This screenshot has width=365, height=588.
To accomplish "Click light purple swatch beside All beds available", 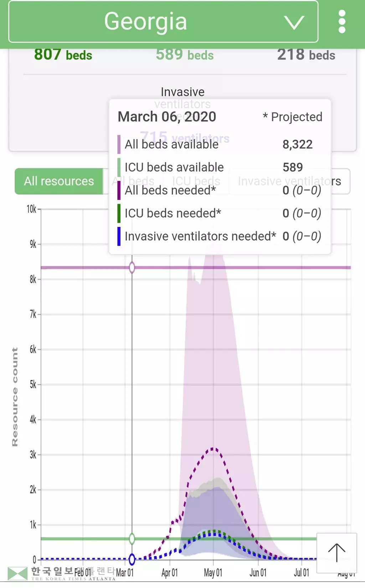I will click(x=119, y=144).
